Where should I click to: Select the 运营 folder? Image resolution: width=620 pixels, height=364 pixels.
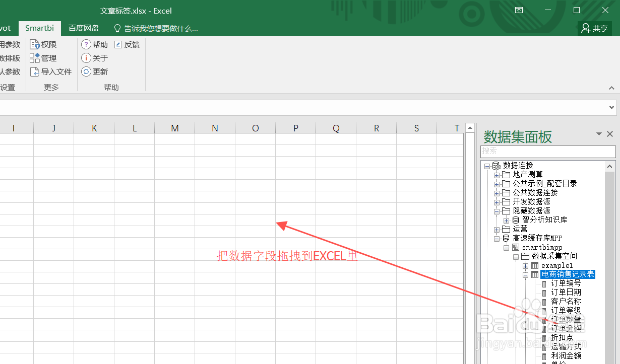pyautogui.click(x=520, y=229)
